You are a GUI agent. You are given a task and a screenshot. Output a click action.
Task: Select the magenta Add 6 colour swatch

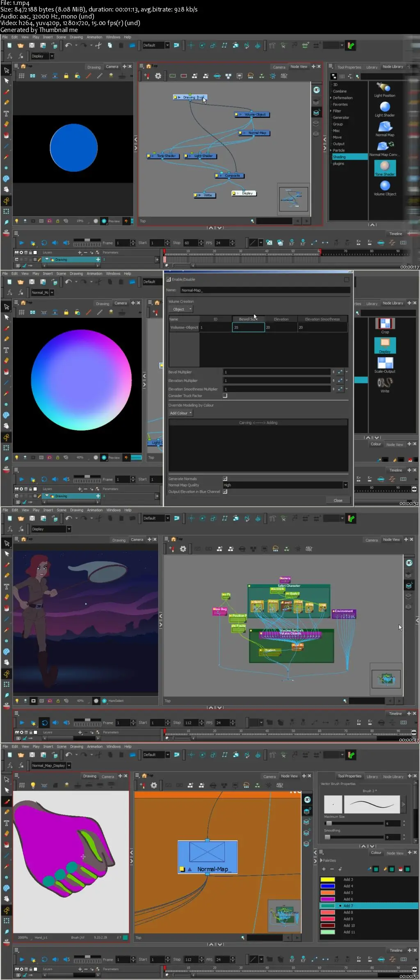(328, 899)
